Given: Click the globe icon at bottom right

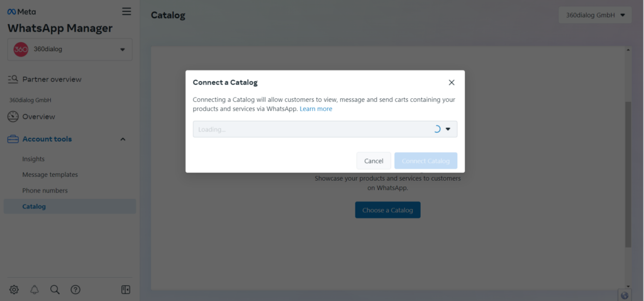Looking at the screenshot, I should pos(625,295).
